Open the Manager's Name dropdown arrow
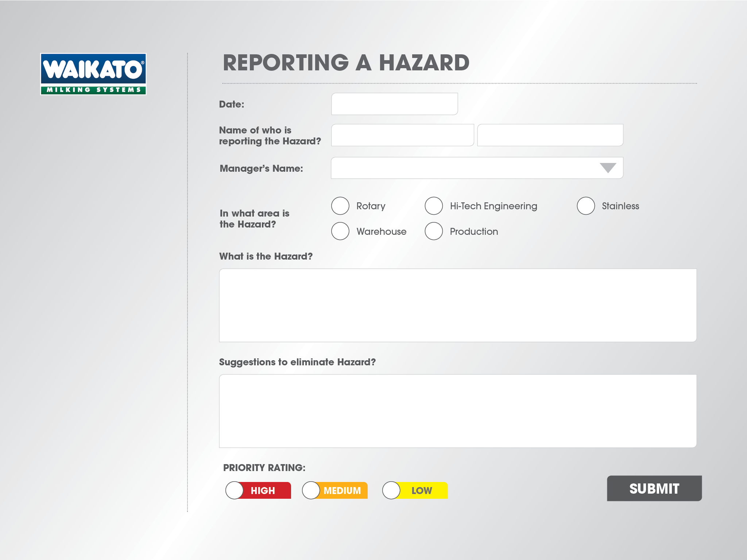The height and width of the screenshot is (560, 747). pos(608,168)
